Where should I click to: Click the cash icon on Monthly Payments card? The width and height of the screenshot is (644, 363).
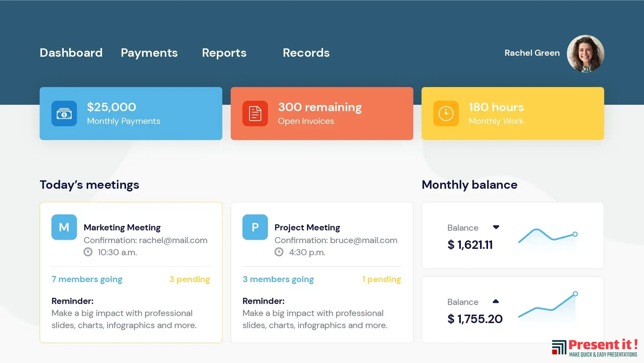point(64,114)
